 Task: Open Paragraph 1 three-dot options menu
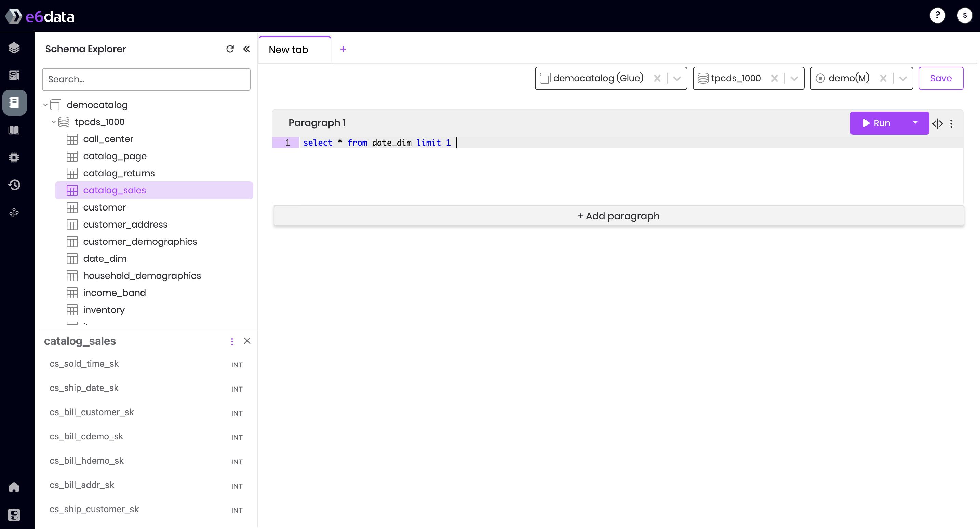click(951, 123)
